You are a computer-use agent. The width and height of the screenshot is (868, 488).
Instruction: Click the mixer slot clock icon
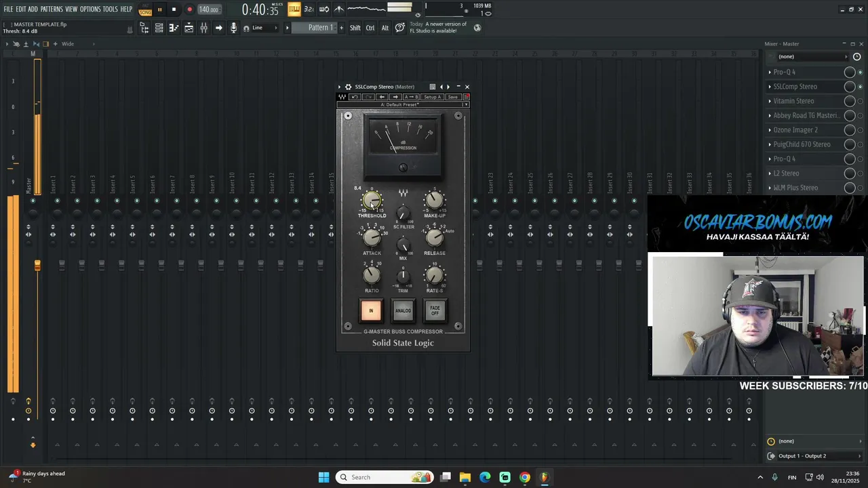coord(856,56)
